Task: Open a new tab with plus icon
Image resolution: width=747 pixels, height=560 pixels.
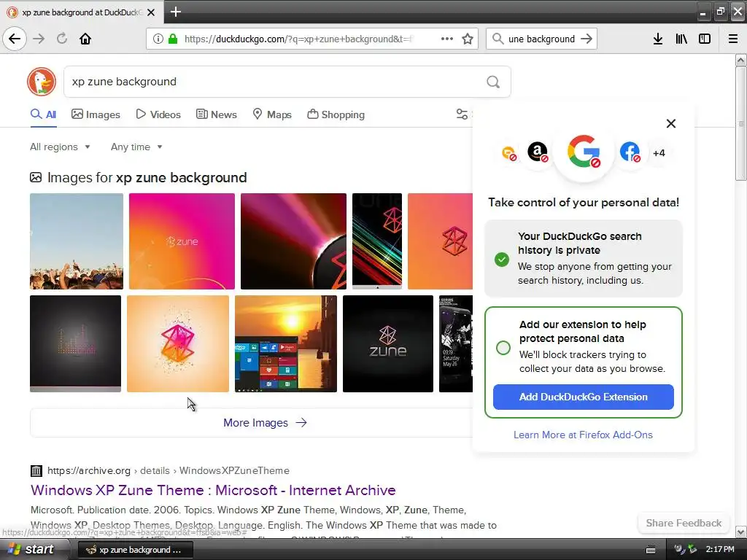Action: pos(175,12)
